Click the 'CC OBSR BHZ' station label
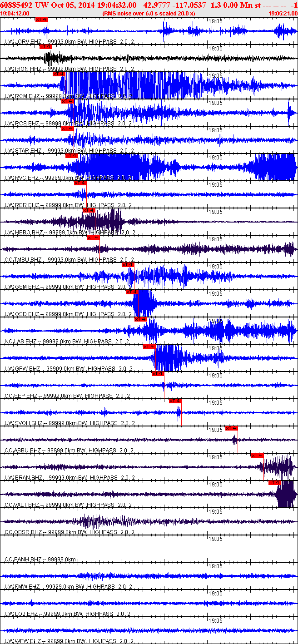 coord(23,532)
